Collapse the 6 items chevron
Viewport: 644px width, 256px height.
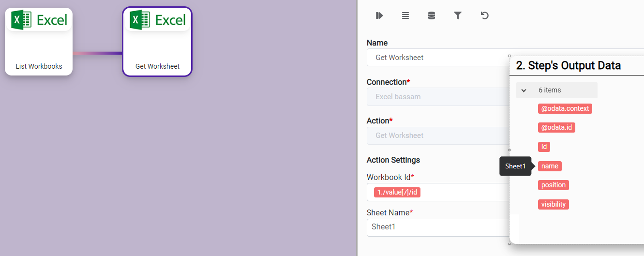524,90
